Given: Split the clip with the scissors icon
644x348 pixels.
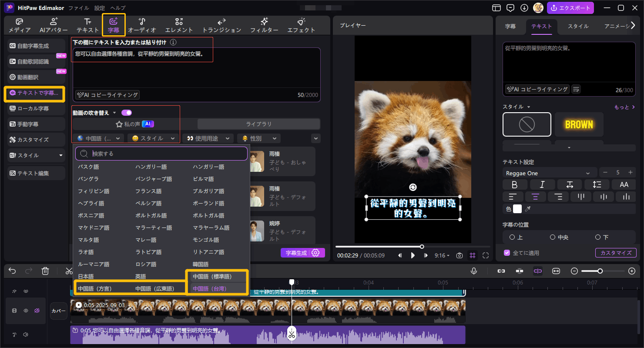Looking at the screenshot, I should [x=69, y=271].
